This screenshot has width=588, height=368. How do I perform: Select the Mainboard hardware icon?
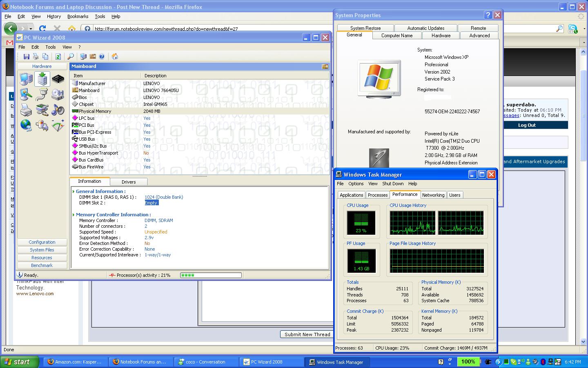pos(42,79)
